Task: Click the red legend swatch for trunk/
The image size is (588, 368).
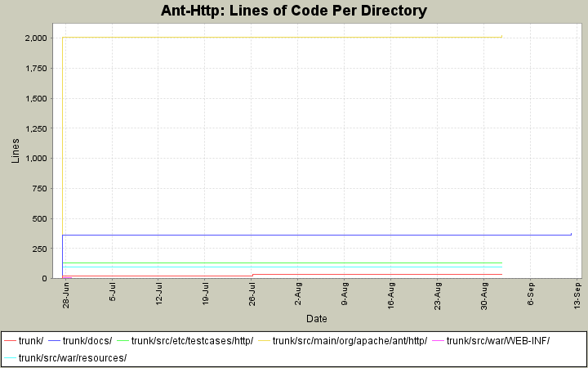Action: tap(10, 341)
